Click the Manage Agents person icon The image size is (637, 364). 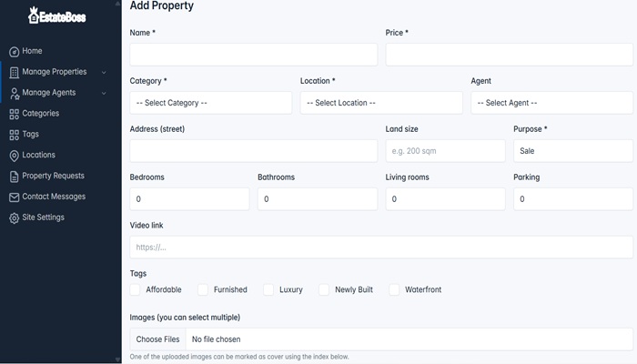[15, 94]
